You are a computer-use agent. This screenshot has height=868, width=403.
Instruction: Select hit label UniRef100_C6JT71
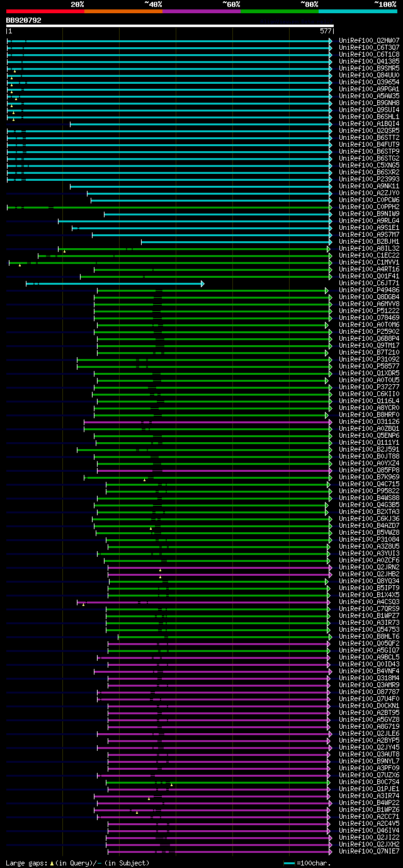tap(369, 283)
